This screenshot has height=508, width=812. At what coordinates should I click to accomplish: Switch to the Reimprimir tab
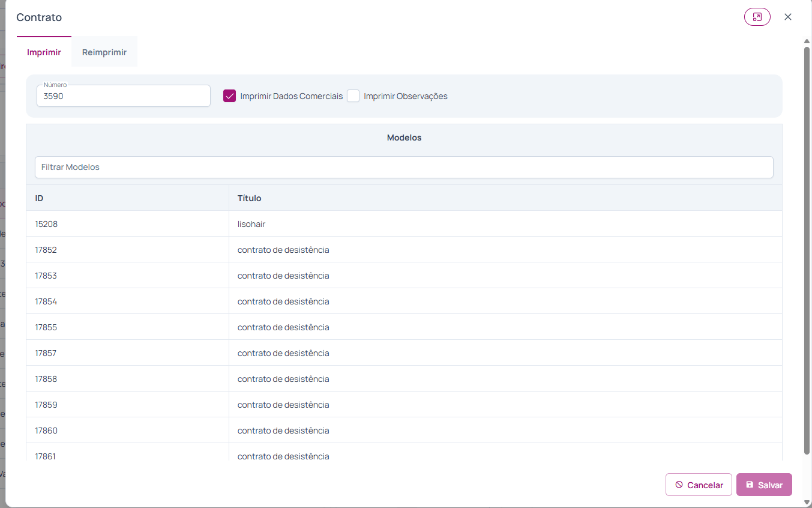coord(104,52)
